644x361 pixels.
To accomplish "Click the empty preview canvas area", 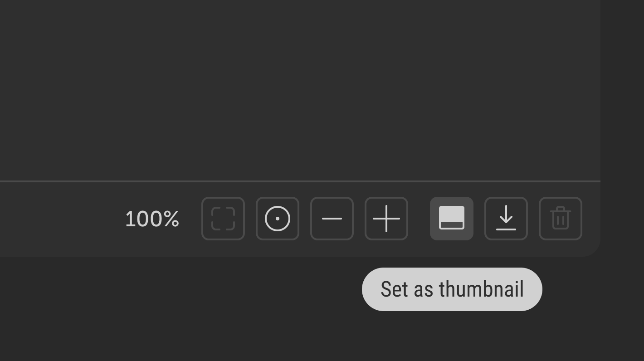I will 299,91.
